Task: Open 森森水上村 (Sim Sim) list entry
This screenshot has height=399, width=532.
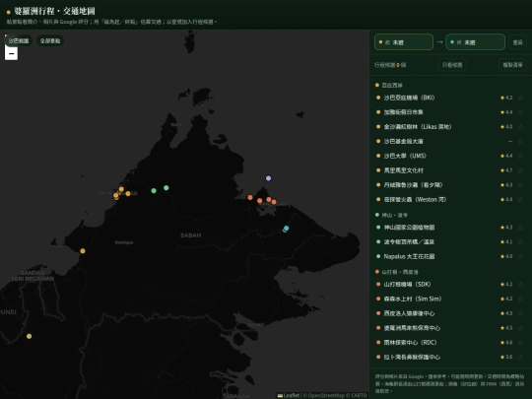Action: coord(449,299)
